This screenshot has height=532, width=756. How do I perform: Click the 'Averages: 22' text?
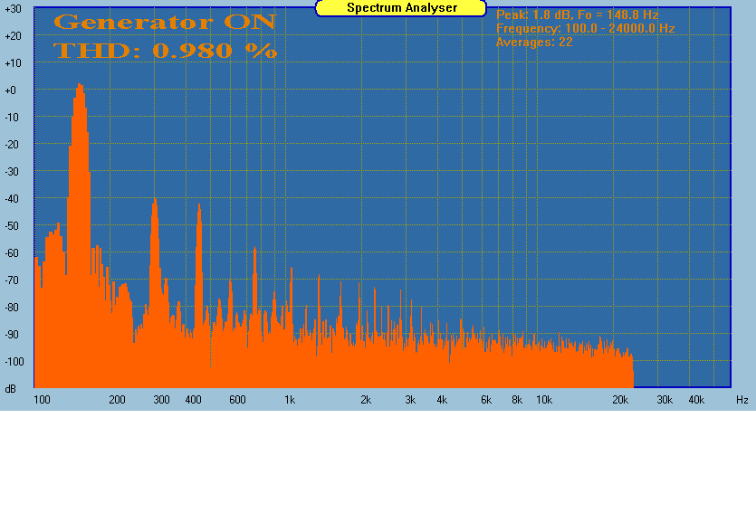pyautogui.click(x=534, y=43)
